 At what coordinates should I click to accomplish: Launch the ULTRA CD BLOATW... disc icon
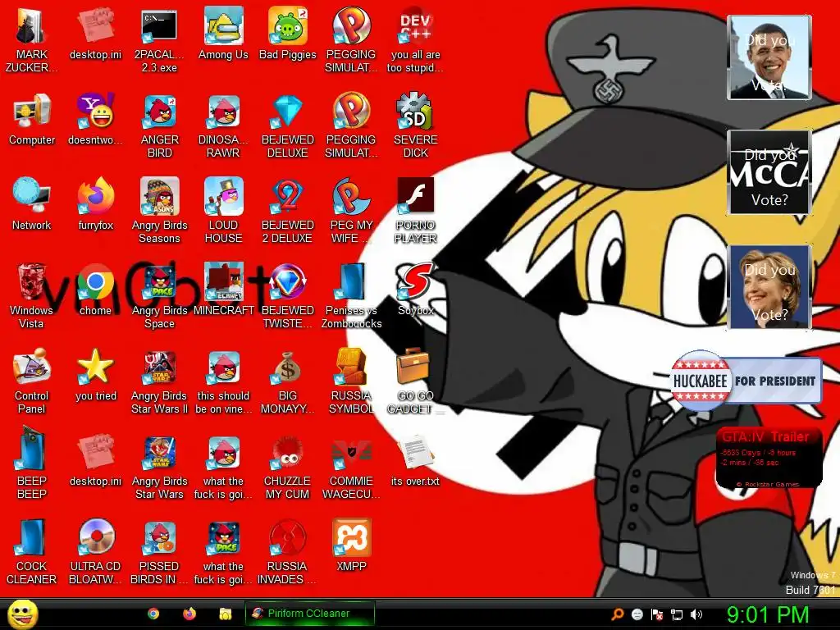click(x=95, y=551)
